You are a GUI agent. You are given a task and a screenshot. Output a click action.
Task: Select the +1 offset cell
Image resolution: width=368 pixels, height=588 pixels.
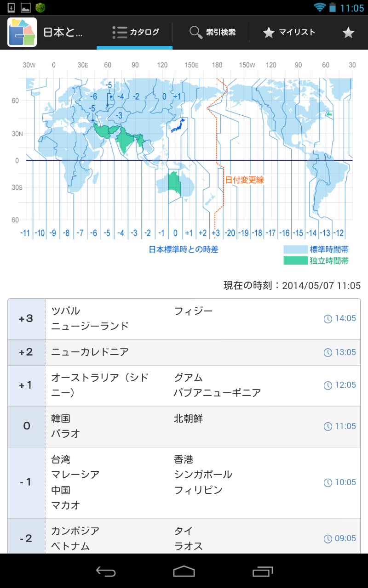click(x=27, y=385)
